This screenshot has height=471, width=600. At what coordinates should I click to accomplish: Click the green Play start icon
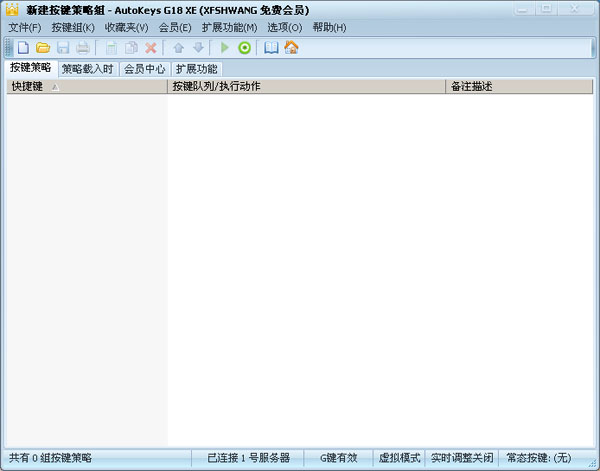[225, 48]
